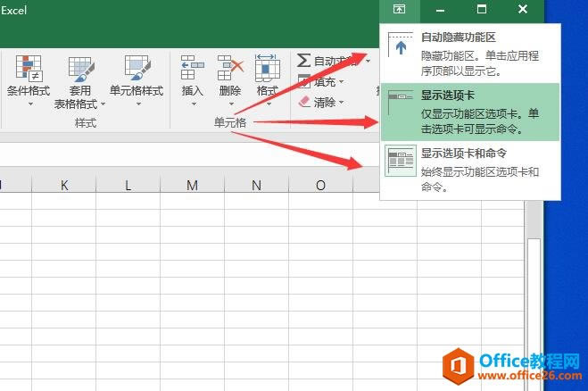Screen dimensions: 588x391
Task: Click the 清除 text label
Action: pos(325,102)
